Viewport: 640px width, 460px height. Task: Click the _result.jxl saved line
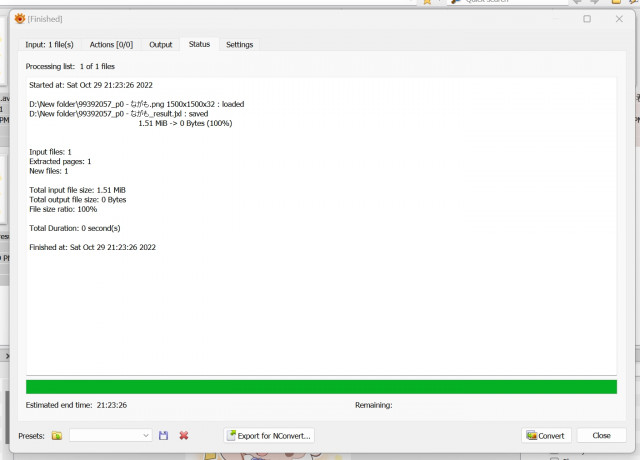tap(118, 113)
